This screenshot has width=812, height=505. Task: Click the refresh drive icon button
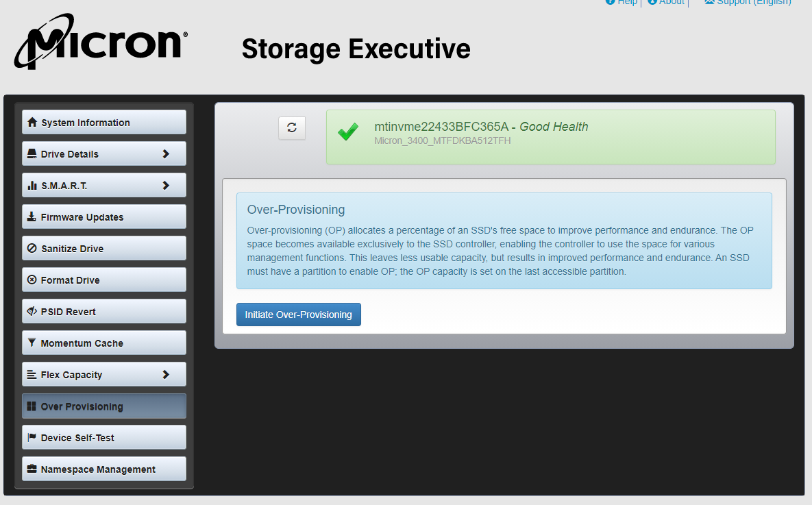pos(292,128)
